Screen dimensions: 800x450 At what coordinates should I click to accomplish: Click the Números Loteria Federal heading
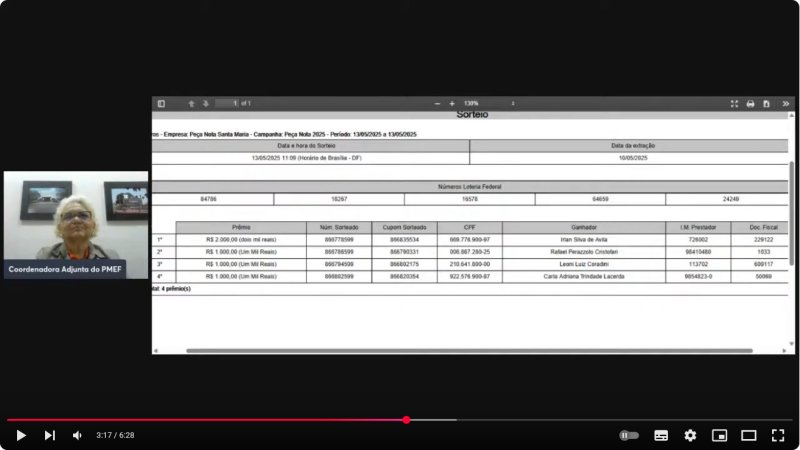[x=469, y=187]
